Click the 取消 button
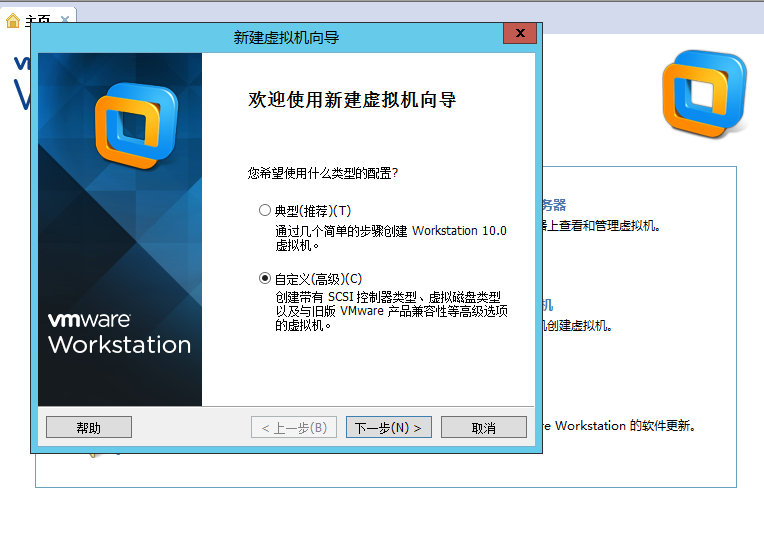The image size is (764, 537). tap(484, 427)
